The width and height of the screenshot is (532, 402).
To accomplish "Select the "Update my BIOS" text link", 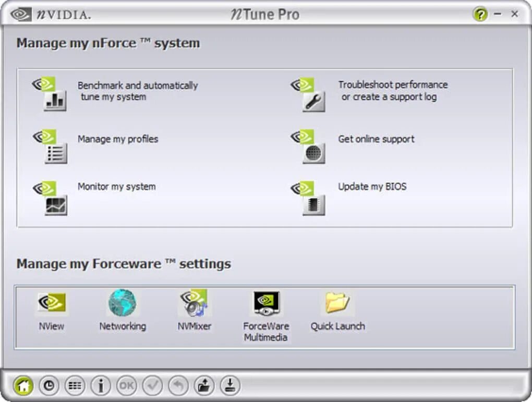I will pos(372,187).
